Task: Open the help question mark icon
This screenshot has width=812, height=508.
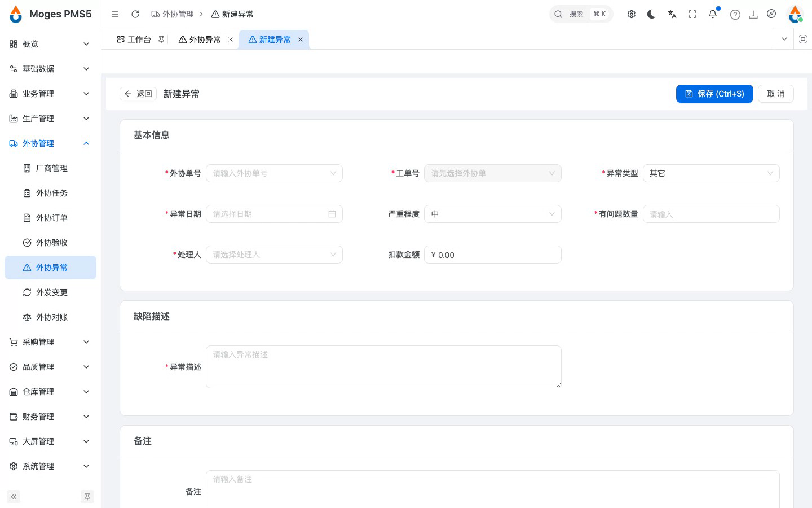Action: click(735, 15)
